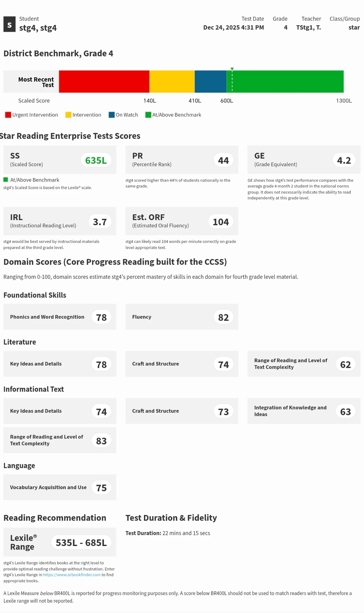Click the green triangle marker above benchmark bar
Screen dimensions: 364x613
point(232,69)
